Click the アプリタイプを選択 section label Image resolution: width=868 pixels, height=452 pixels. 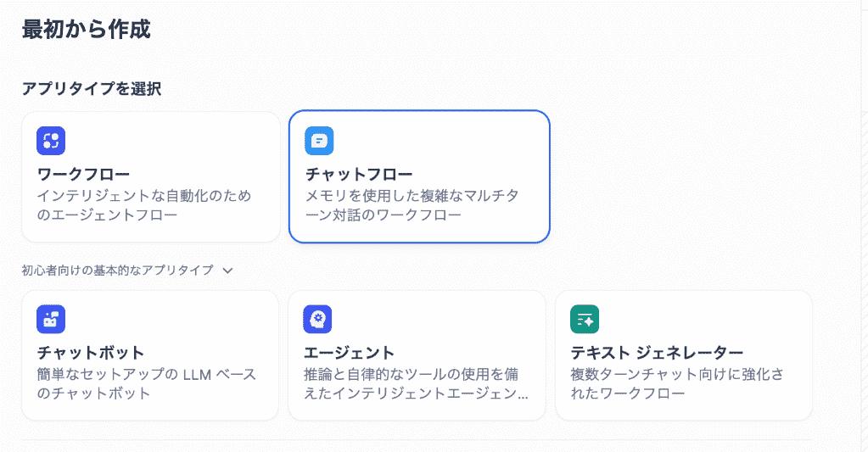[x=92, y=88]
